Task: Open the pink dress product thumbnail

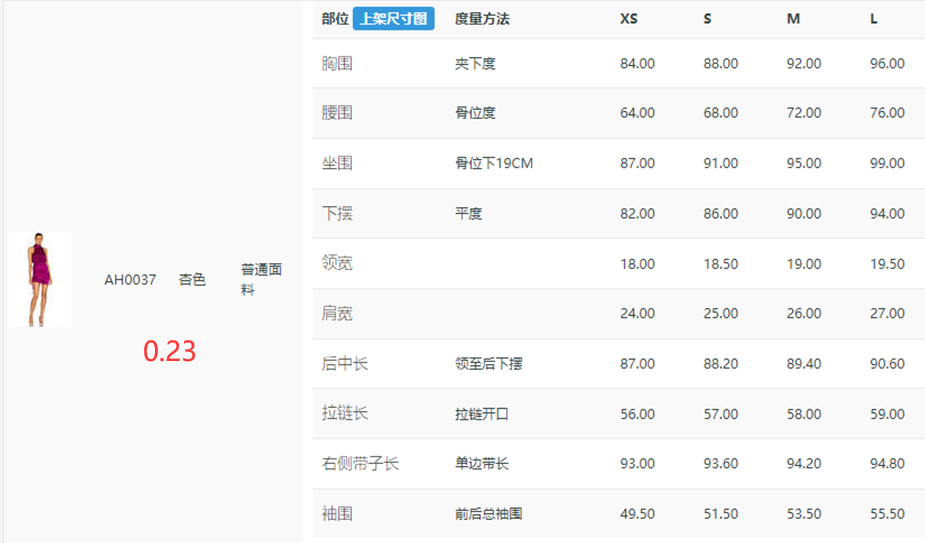Action: pyautogui.click(x=40, y=279)
